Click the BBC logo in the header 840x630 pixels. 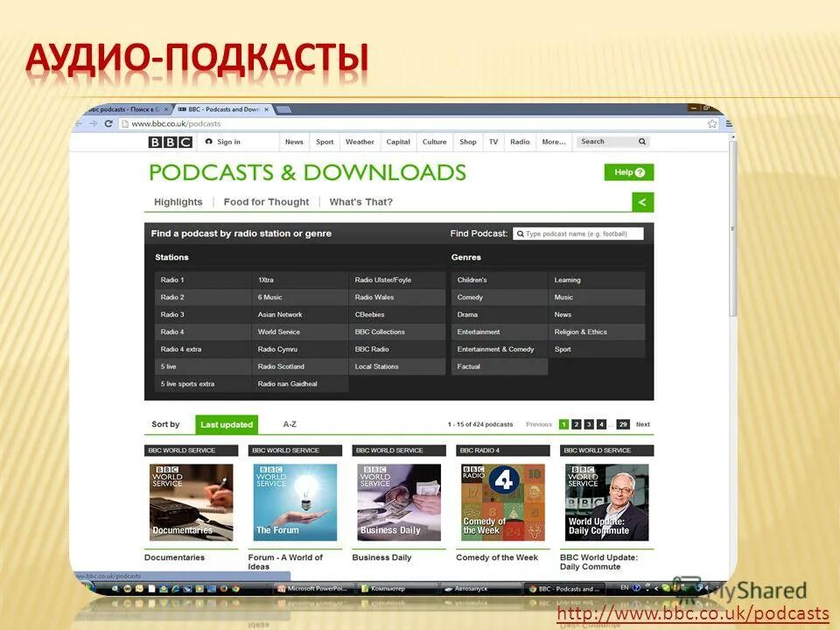point(171,142)
